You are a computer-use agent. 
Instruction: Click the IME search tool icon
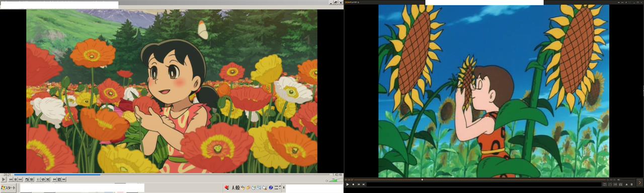(x=259, y=187)
